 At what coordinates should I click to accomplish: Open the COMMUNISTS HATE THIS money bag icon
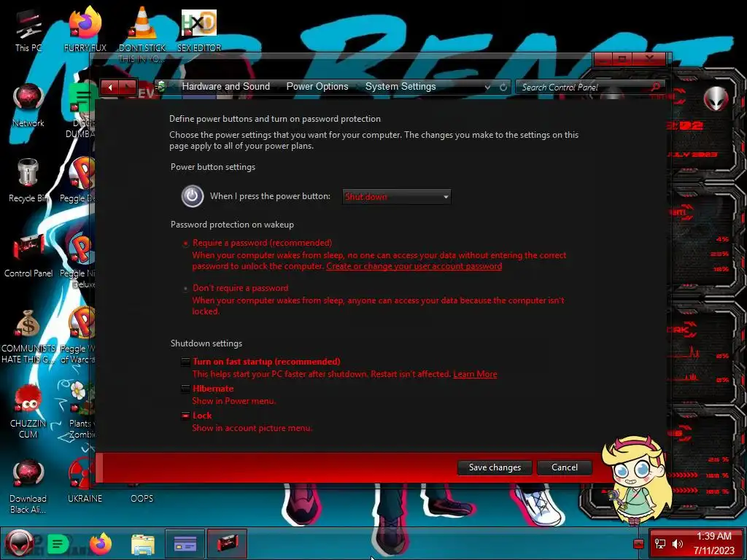(28, 335)
